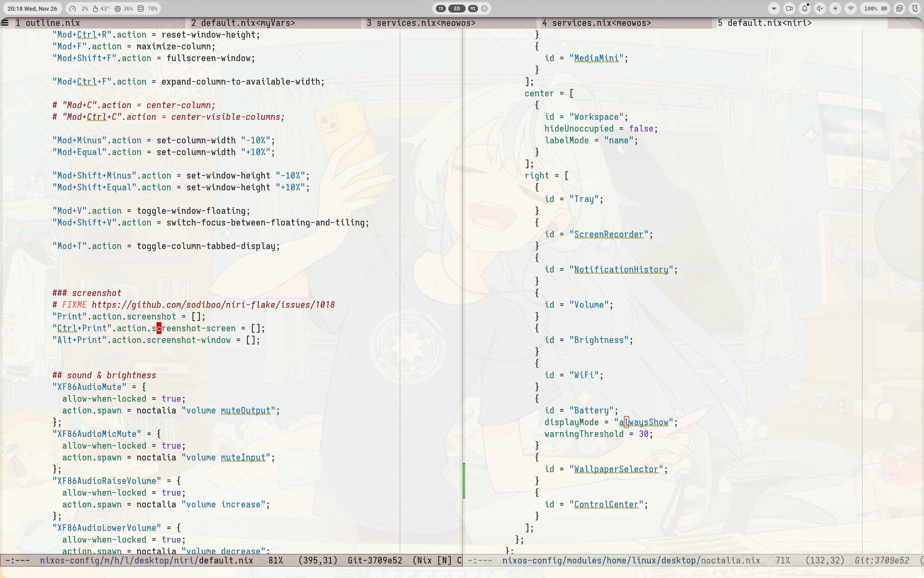The height and width of the screenshot is (578, 924).
Task: Select the active ED workspace pill
Action: point(457,8)
